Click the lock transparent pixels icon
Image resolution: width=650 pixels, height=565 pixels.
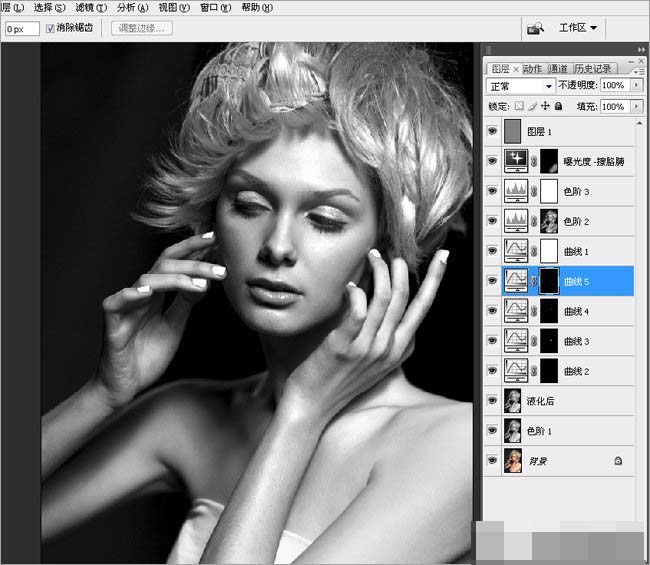[521, 106]
